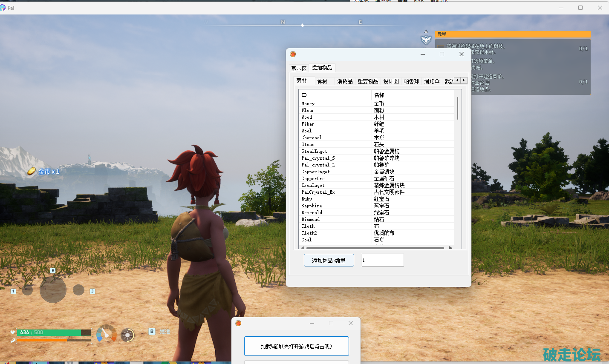
Task: Click the large center item wheel slot
Action: (53, 290)
